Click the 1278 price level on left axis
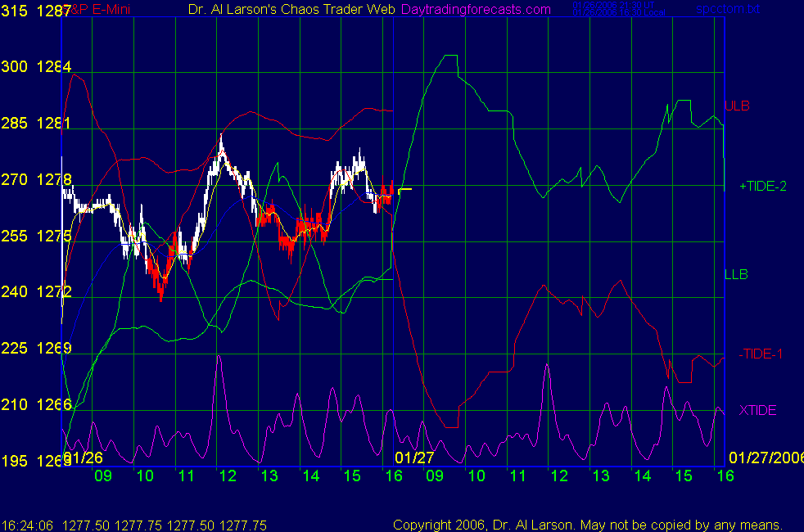The height and width of the screenshot is (532, 804). tap(54, 179)
